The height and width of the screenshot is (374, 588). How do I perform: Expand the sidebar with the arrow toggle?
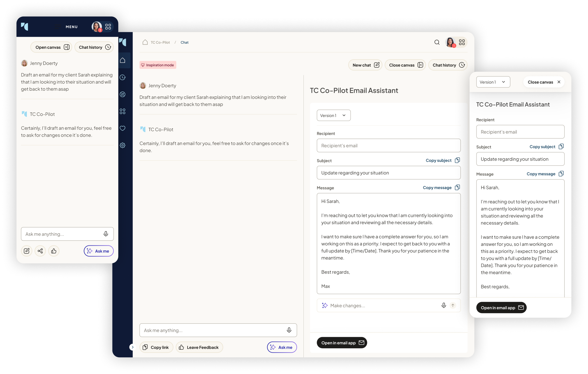click(132, 347)
